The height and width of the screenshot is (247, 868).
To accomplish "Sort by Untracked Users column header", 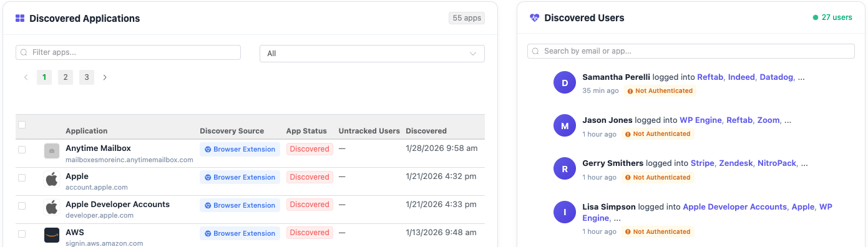I will 369,131.
